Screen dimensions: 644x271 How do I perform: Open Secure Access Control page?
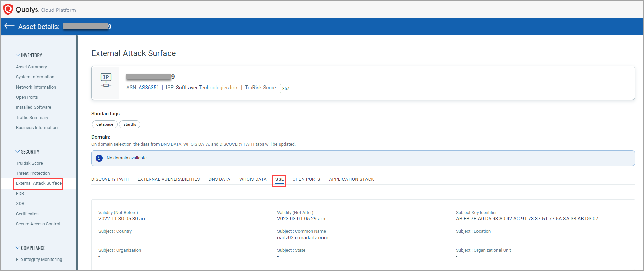point(38,224)
